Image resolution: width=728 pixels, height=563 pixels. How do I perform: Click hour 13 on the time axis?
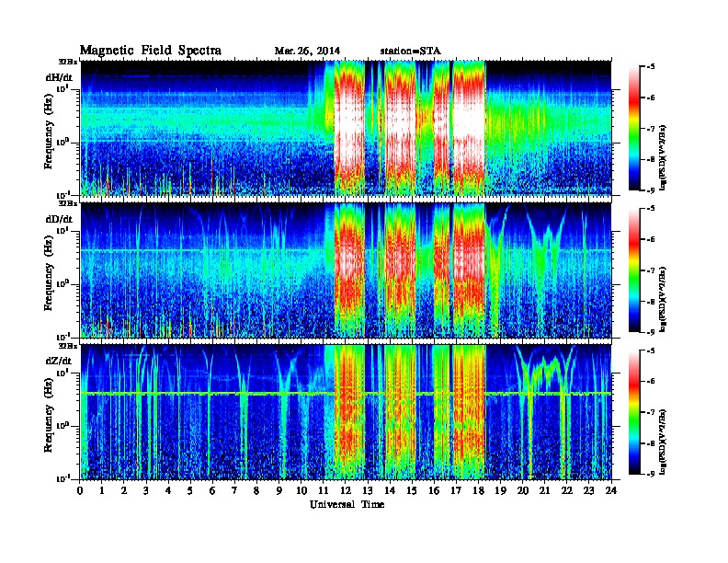click(368, 491)
